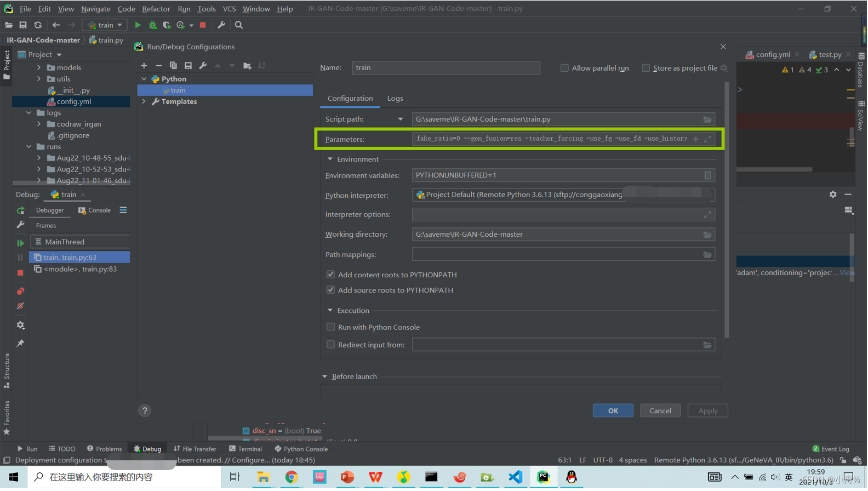The width and height of the screenshot is (868, 491).
Task: Navigate back with the left arrow icon
Action: [56, 25]
